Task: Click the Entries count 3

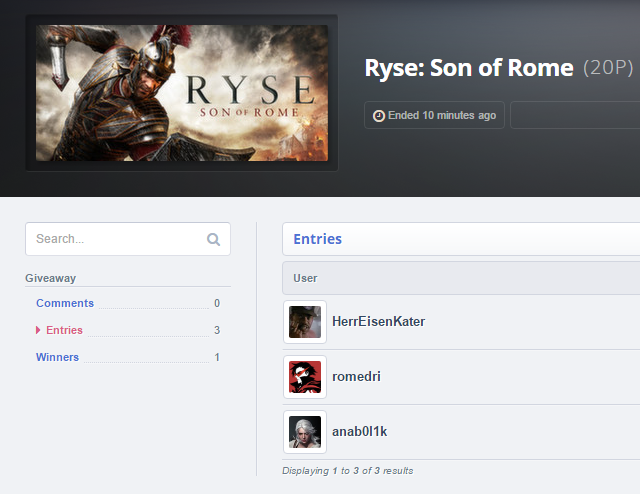Action: point(217,330)
